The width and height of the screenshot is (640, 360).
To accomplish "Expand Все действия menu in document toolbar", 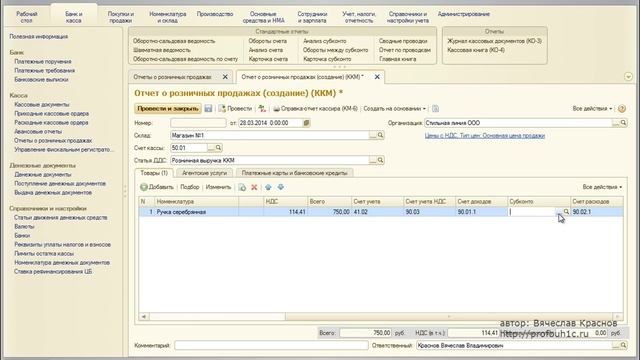I will pyautogui.click(x=592, y=109).
